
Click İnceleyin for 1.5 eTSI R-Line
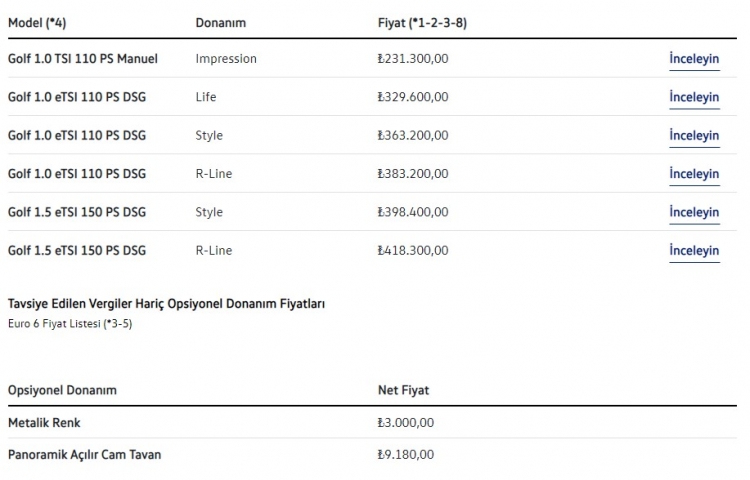pos(694,251)
